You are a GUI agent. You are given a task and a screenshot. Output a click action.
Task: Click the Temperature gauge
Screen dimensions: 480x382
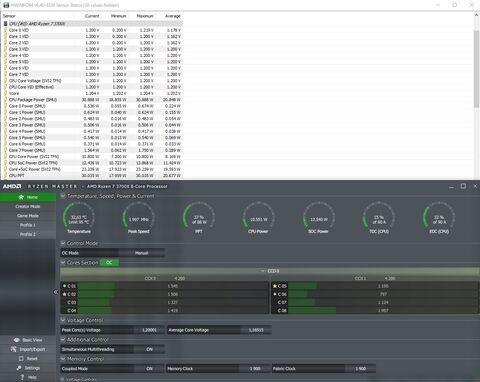[79, 218]
